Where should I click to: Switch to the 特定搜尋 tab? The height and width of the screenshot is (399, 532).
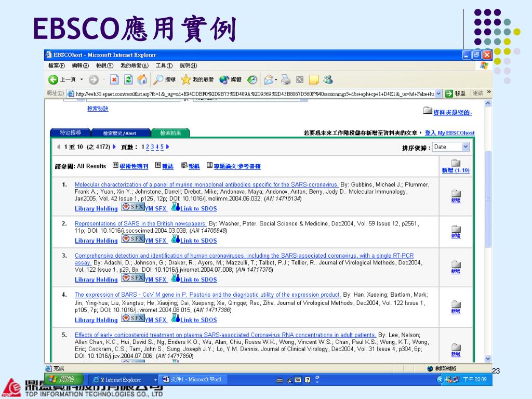tap(70, 133)
